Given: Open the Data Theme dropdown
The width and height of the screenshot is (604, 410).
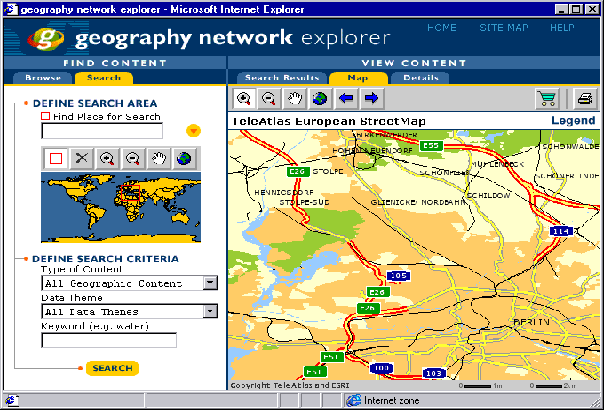Looking at the screenshot, I should (x=210, y=311).
